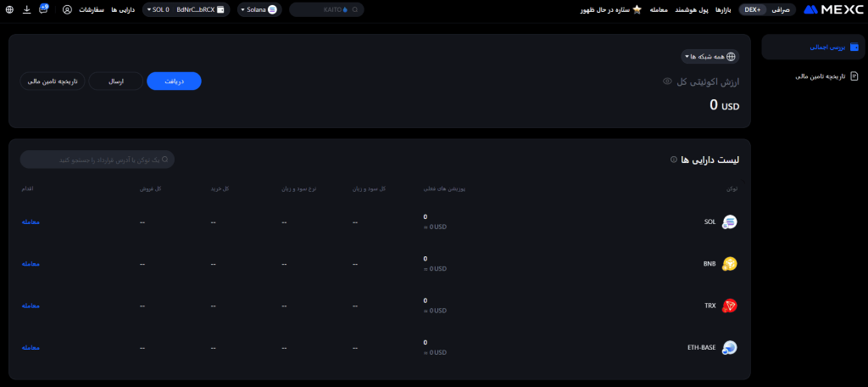Click the توکن column header
Screen dimensions: 868x387
pos(732,189)
